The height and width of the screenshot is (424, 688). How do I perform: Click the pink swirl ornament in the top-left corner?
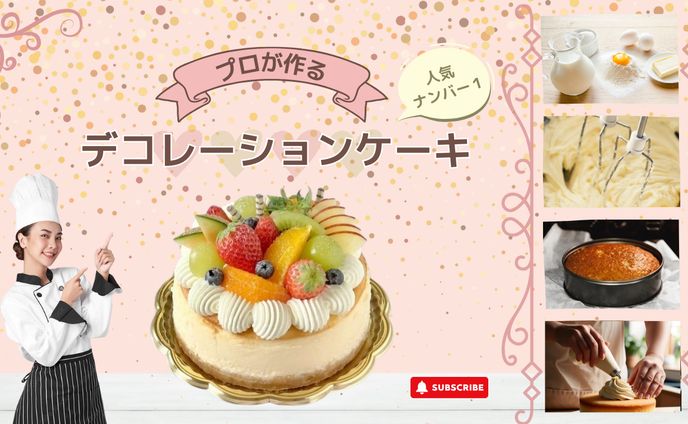pos(37,33)
